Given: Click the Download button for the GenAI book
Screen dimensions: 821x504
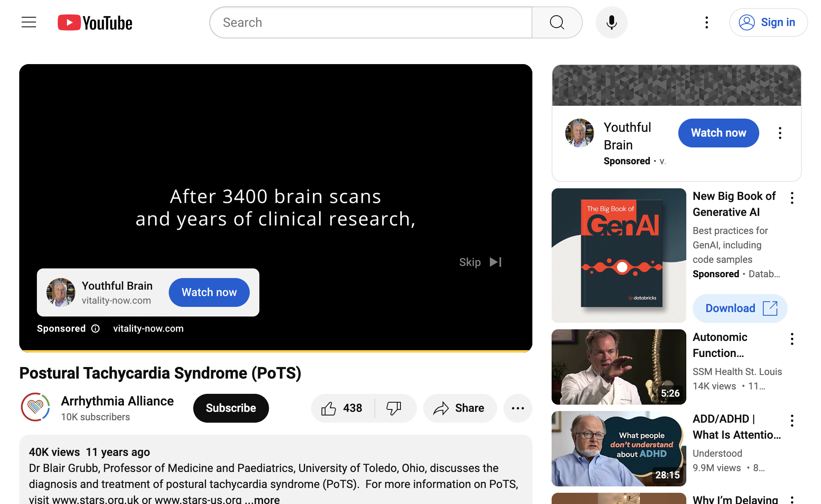Looking at the screenshot, I should point(740,308).
